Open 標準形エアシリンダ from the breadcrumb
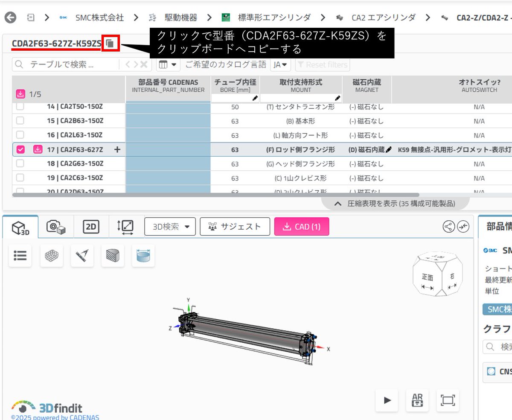The width and height of the screenshot is (512, 420). coord(275,18)
